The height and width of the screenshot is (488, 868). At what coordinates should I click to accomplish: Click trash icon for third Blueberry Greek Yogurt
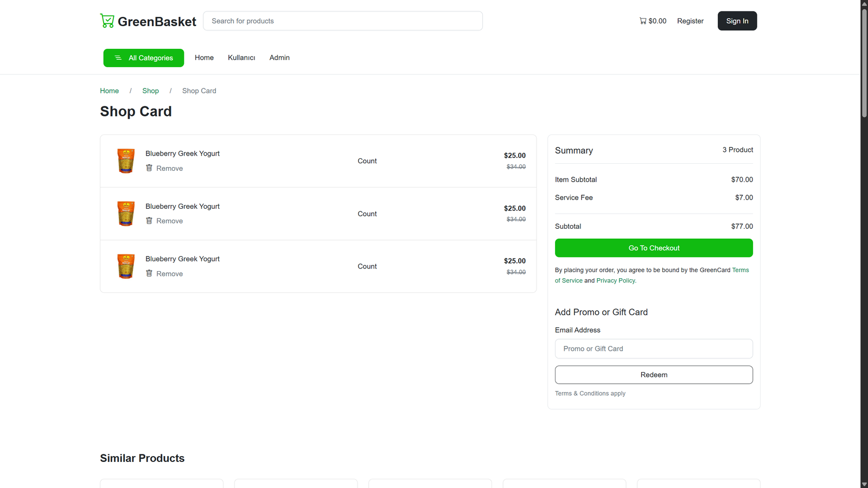pos(149,273)
